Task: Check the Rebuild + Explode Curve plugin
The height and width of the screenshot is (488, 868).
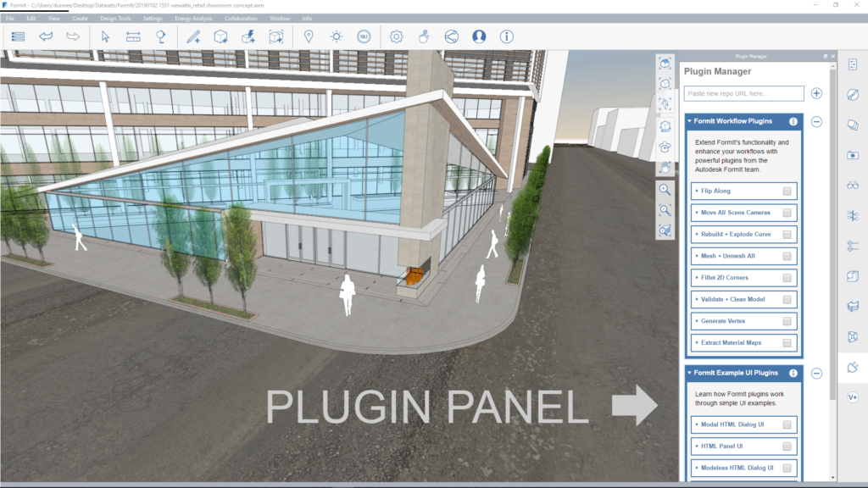Action: tap(787, 235)
